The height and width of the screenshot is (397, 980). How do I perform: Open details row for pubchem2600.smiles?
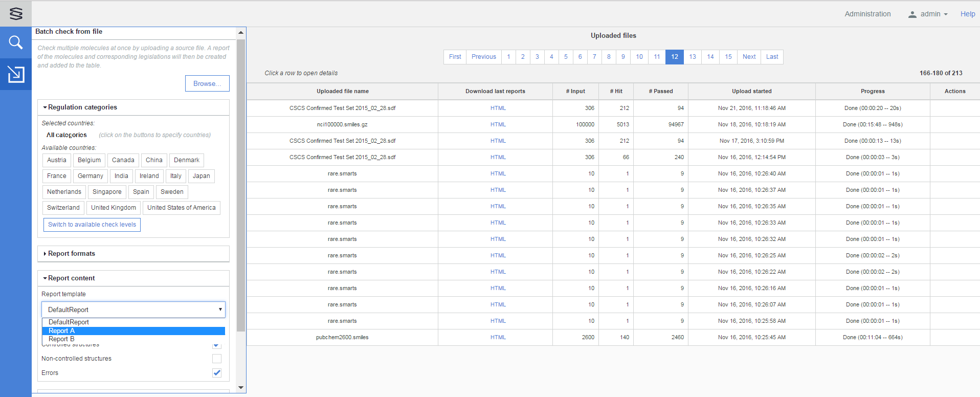tap(342, 337)
